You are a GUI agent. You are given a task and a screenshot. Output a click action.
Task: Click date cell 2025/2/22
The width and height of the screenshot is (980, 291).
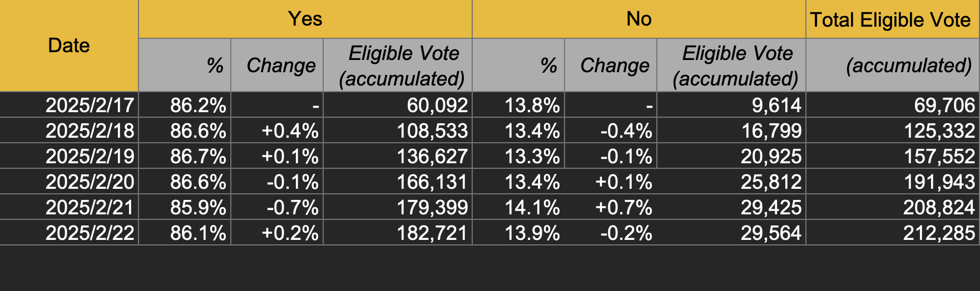[90, 233]
